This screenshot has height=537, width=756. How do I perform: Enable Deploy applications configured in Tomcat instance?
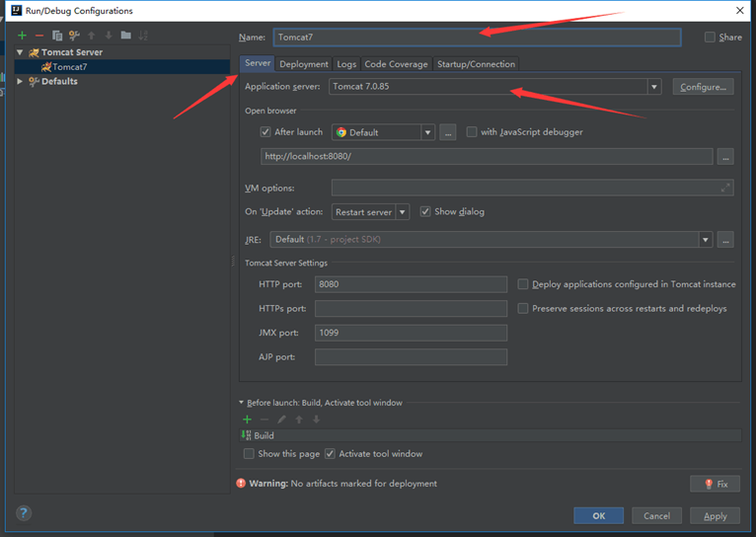point(523,284)
